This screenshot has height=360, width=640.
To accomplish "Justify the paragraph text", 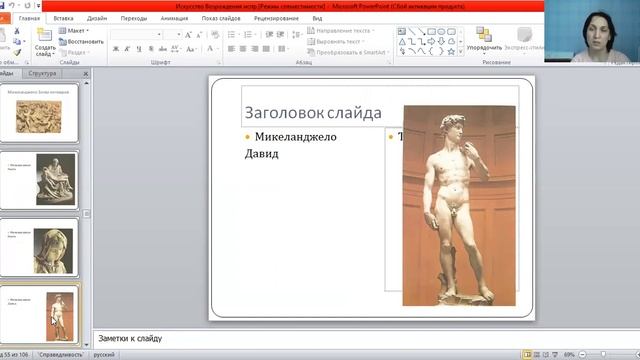I will pos(266,49).
